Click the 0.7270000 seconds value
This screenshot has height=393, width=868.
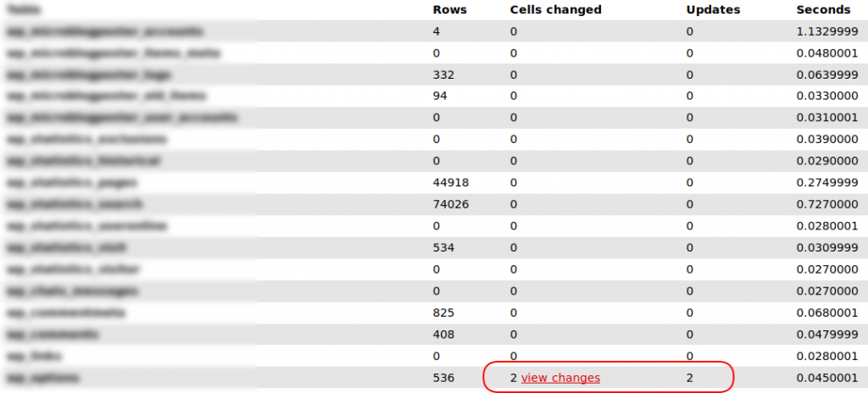(827, 204)
